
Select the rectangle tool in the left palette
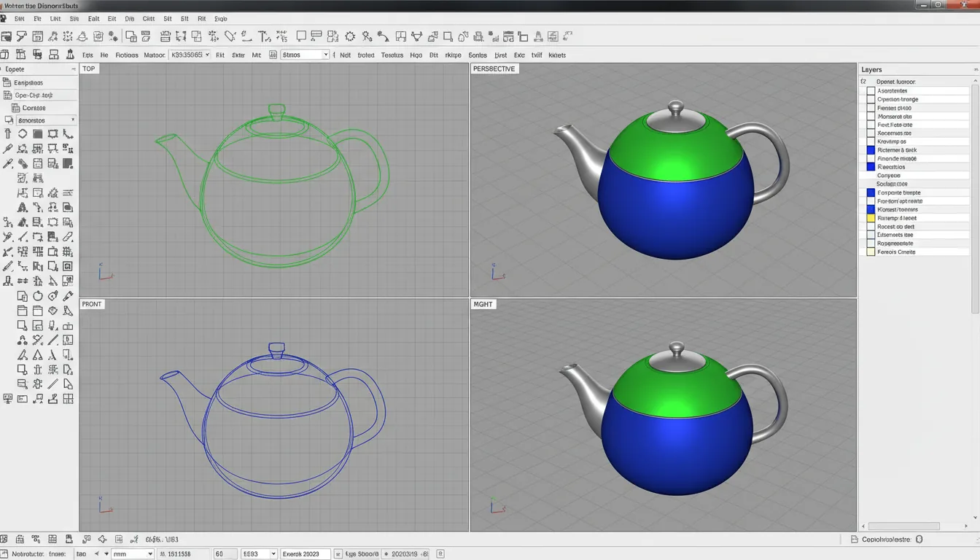pyautogui.click(x=54, y=133)
